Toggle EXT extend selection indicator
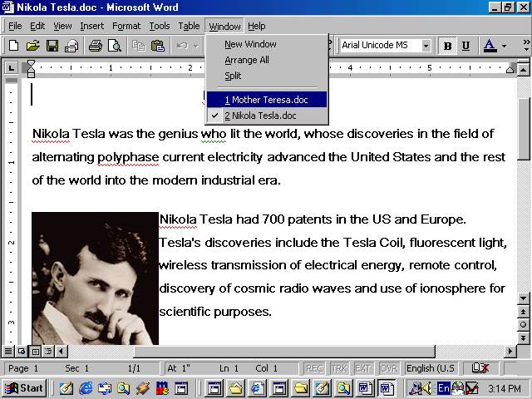Viewport: 532px width, 399px height. coord(362,368)
